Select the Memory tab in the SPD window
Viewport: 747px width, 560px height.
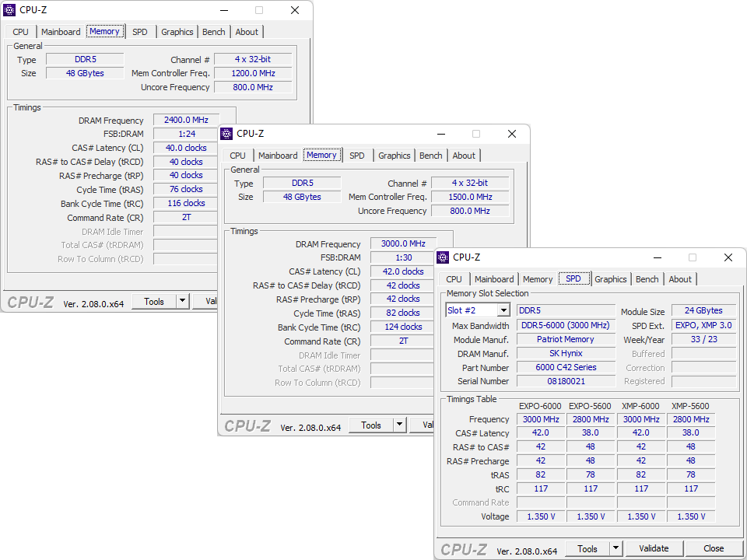click(538, 279)
